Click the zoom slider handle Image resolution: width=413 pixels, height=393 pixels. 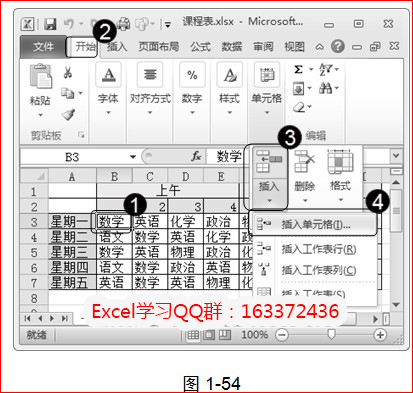coord(331,334)
